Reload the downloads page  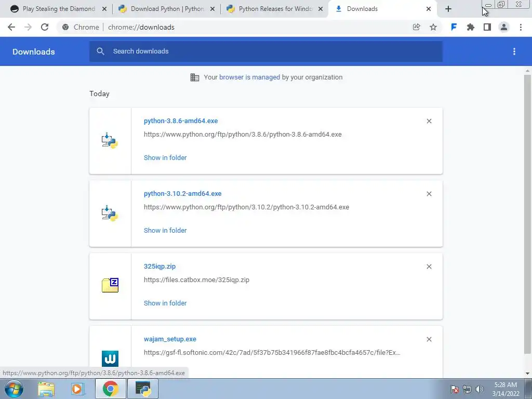pyautogui.click(x=45, y=27)
